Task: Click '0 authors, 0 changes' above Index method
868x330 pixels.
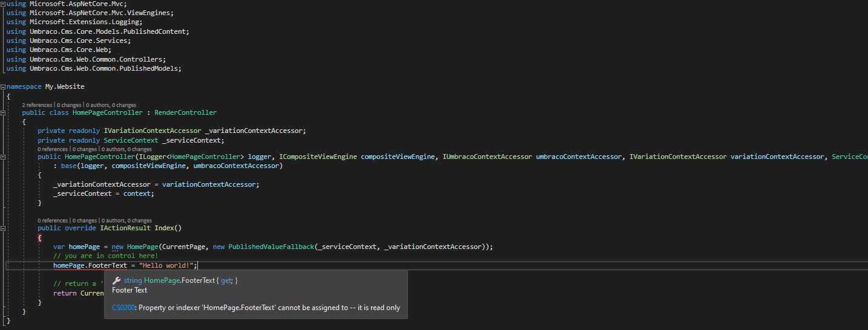Action: (127, 221)
